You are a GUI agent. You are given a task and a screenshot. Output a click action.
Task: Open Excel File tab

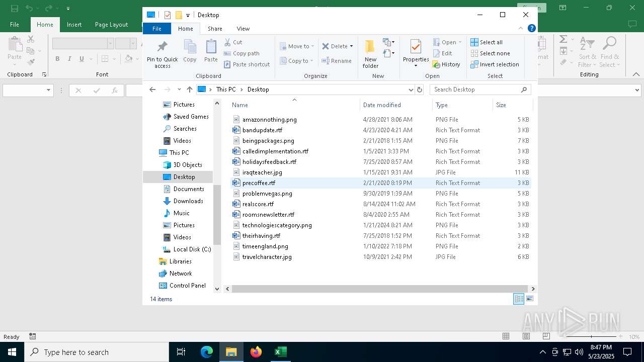point(15,25)
